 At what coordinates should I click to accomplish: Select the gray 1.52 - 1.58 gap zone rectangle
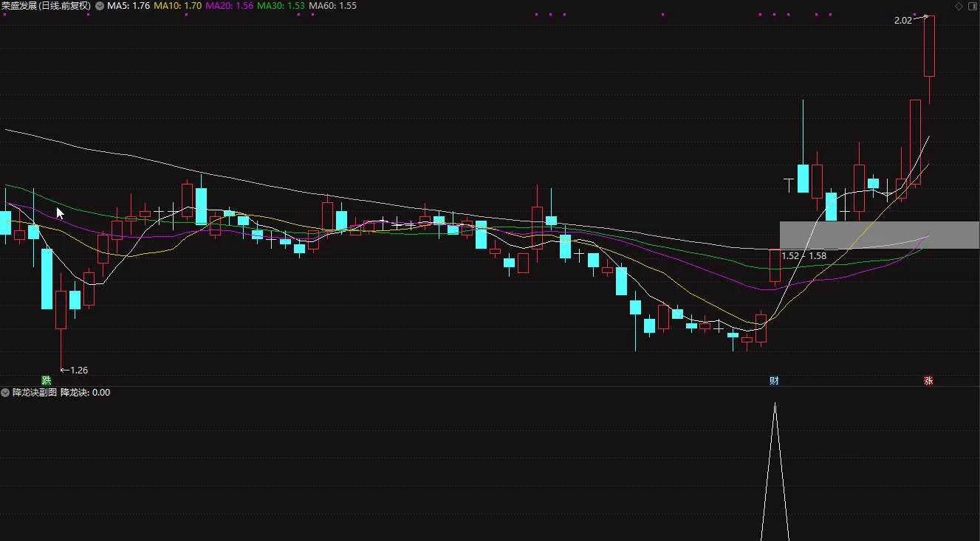pos(880,235)
